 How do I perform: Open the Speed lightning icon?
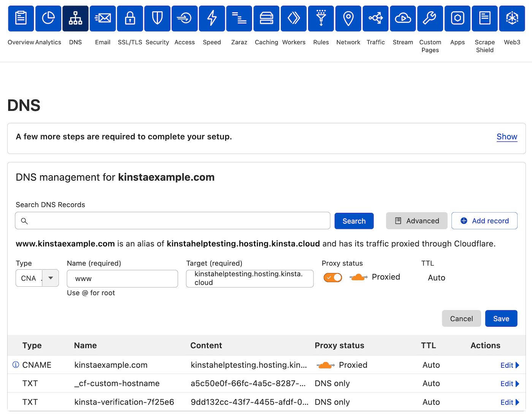tap(212, 18)
